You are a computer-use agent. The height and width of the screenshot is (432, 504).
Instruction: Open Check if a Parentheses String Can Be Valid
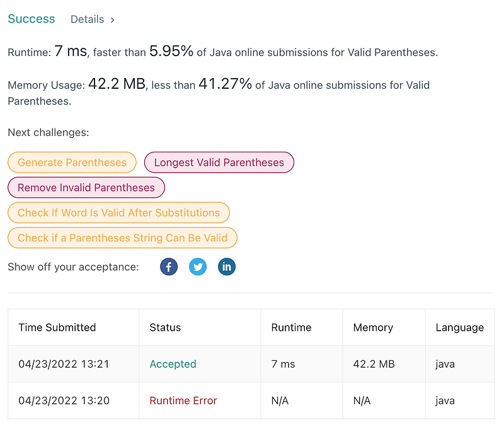coord(122,238)
